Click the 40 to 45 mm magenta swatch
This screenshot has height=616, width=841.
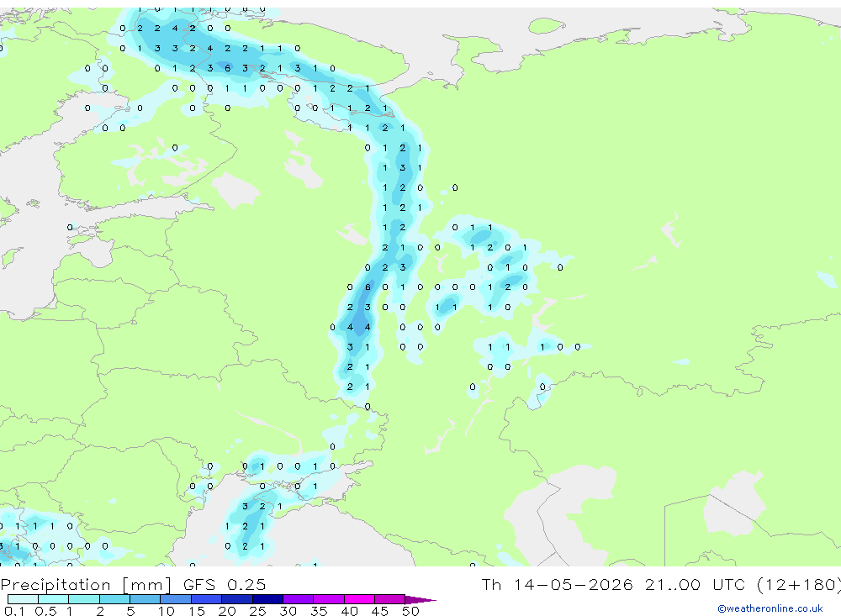pyautogui.click(x=359, y=599)
